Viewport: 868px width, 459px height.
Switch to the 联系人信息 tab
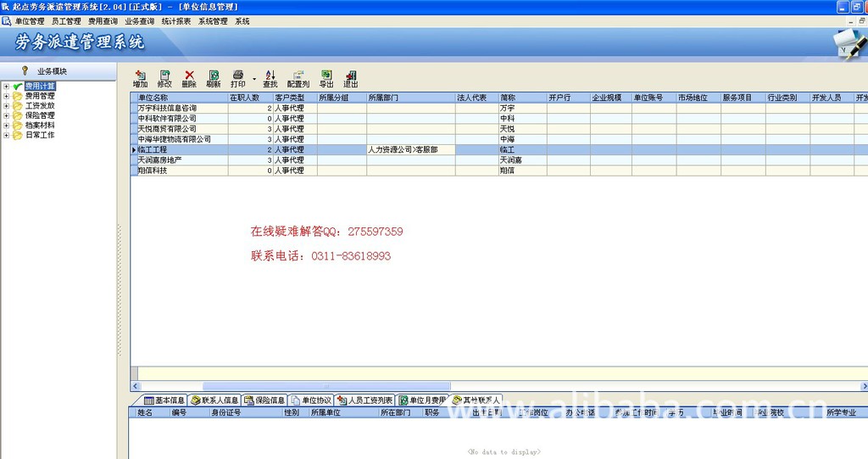[214, 400]
